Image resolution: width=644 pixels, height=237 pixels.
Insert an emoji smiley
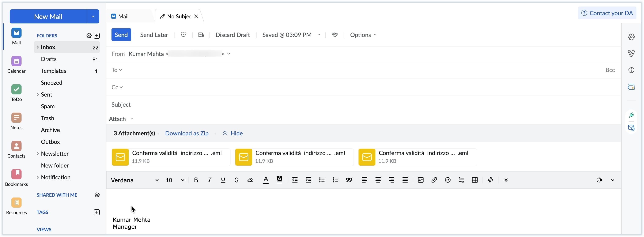click(448, 180)
